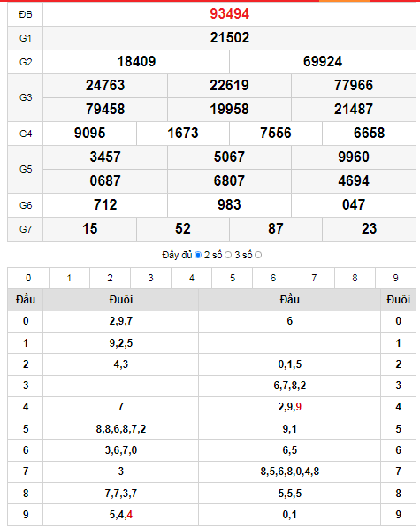The image size is (420, 529).
Task: Click the orange segment of top bar
Action: (x=345, y=1)
